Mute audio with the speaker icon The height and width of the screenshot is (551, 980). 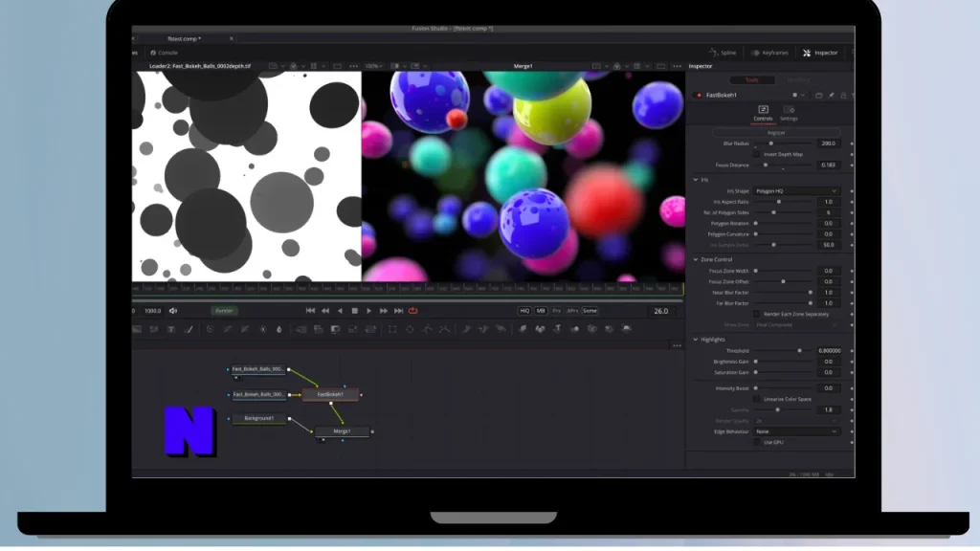173,311
